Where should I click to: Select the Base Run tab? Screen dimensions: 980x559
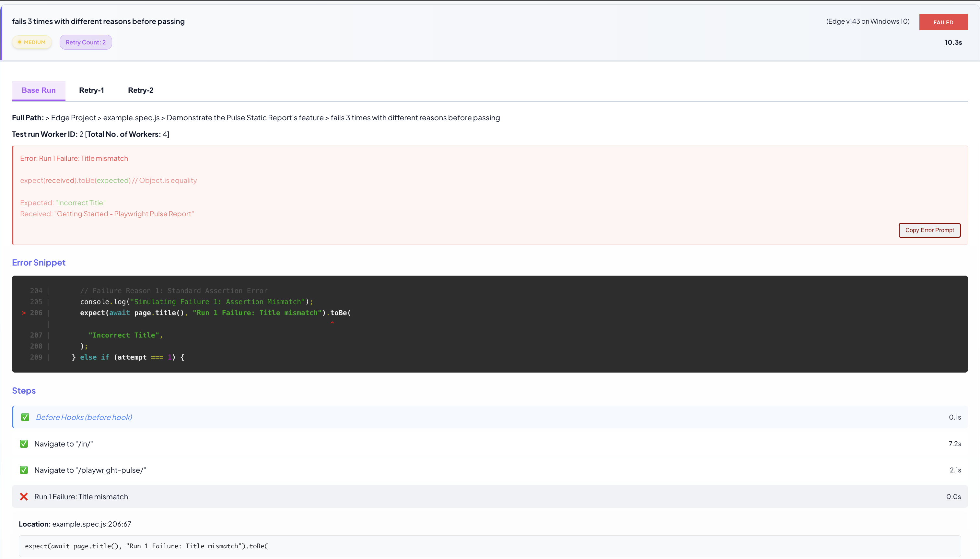(38, 90)
